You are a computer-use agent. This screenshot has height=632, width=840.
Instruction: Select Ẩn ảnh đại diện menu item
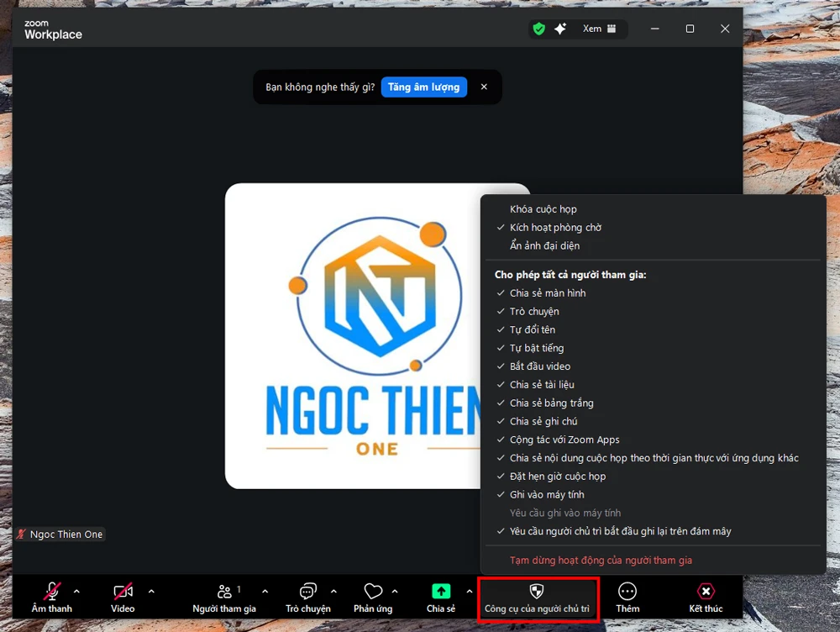click(544, 246)
